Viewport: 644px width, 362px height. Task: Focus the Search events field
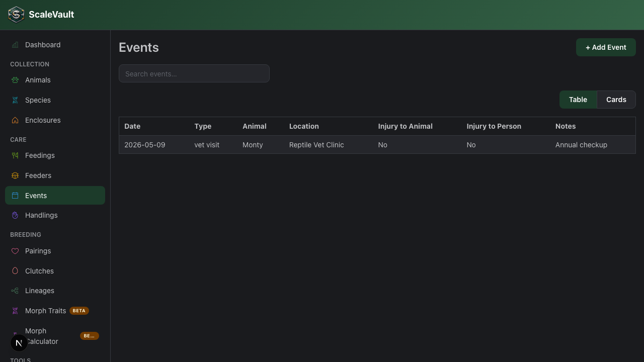[x=194, y=73]
